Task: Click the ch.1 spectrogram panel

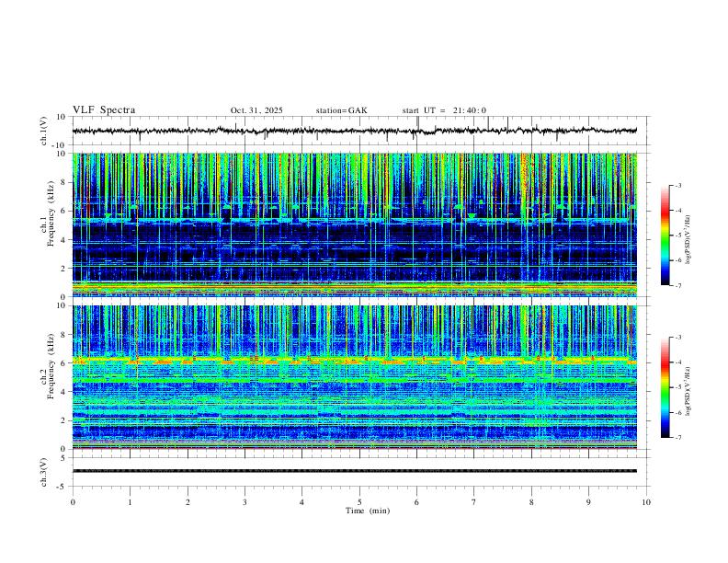Action: 355,224
